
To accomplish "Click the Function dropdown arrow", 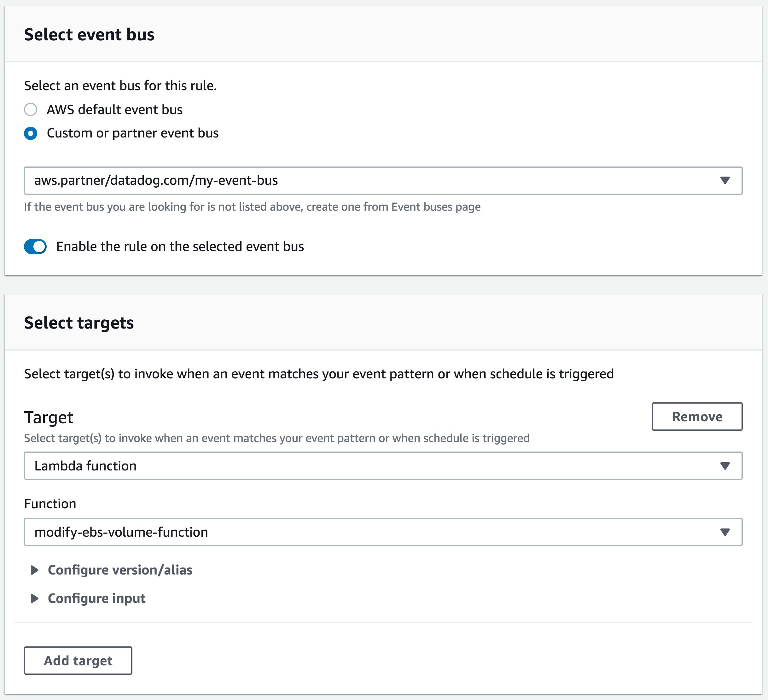I will pyautogui.click(x=726, y=532).
